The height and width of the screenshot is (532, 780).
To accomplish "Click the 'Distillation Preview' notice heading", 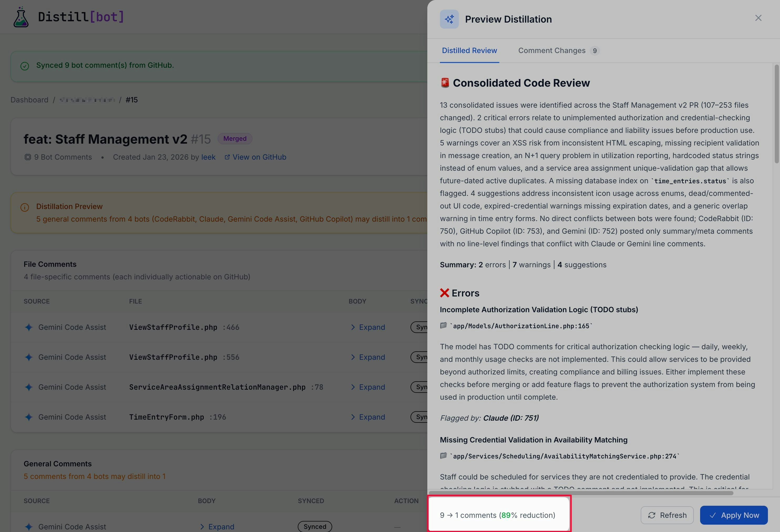I will (x=69, y=206).
